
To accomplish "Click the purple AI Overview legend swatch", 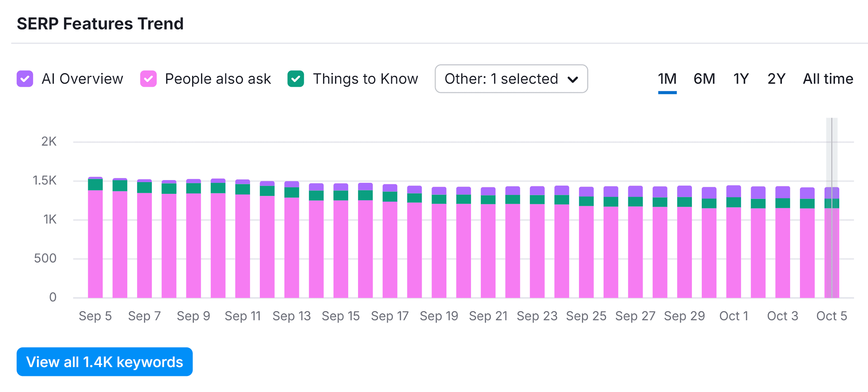I will point(25,79).
